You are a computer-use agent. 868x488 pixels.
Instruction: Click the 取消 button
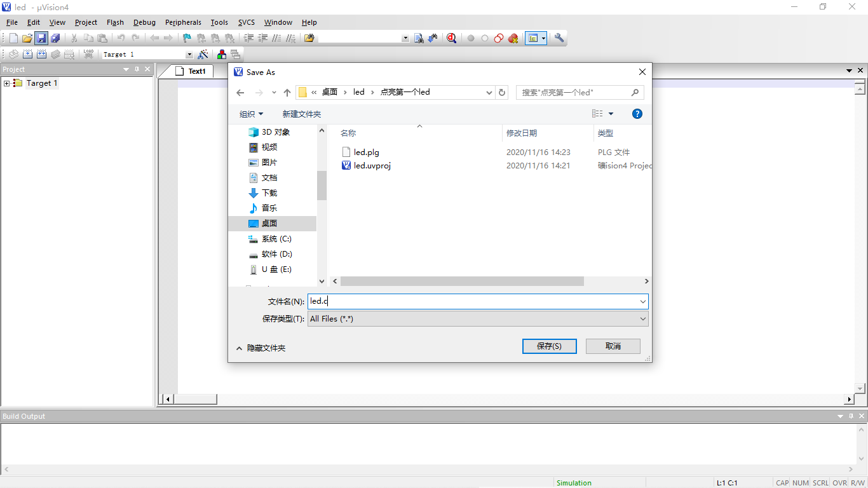coord(613,346)
